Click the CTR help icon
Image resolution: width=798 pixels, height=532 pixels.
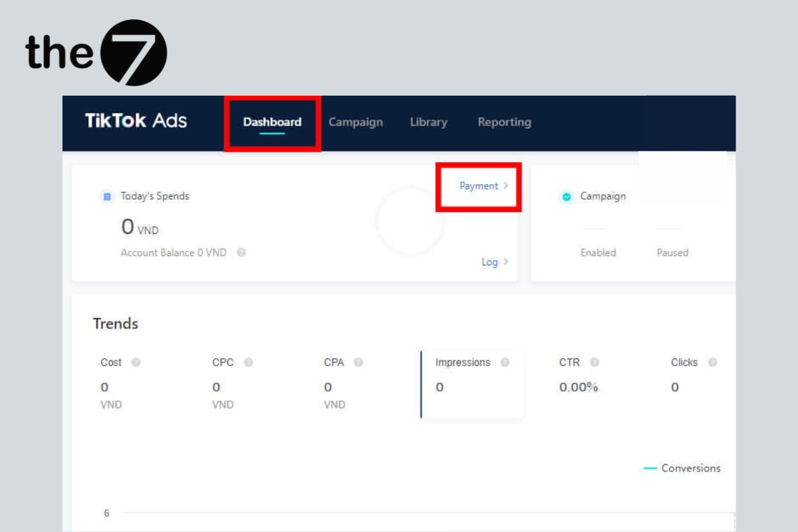(x=595, y=362)
